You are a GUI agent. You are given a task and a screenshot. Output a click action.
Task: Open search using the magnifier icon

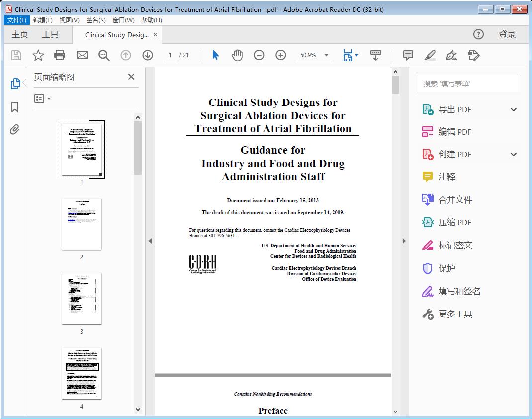pos(104,55)
